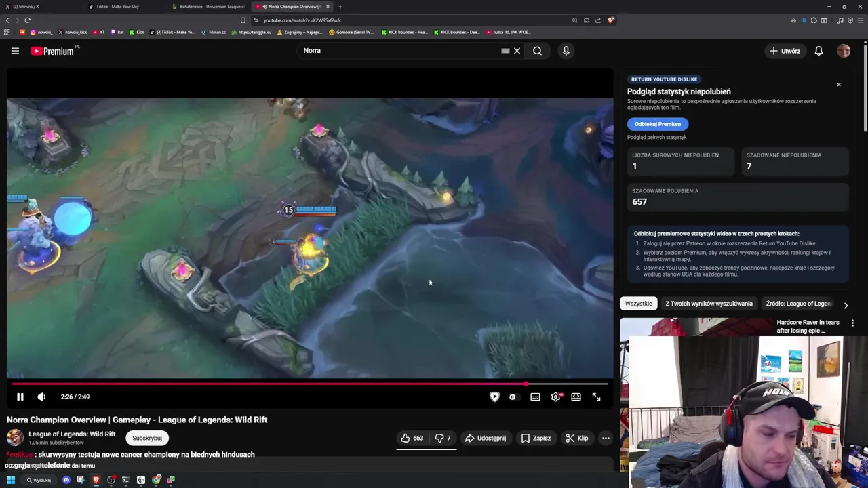
Task: Open a new browser tab
Action: pos(340,7)
